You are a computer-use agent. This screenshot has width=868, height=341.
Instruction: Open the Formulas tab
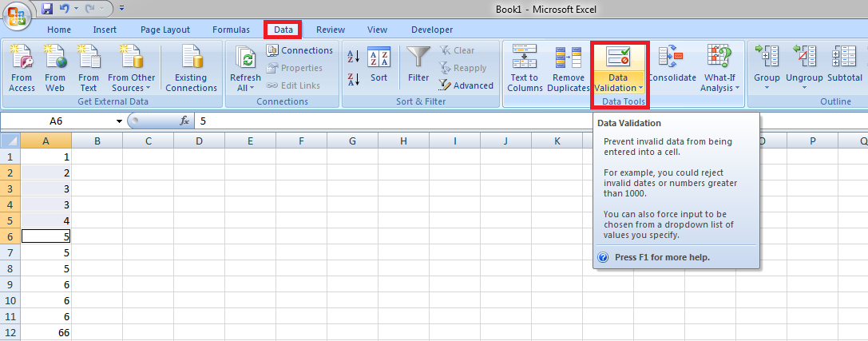point(231,30)
